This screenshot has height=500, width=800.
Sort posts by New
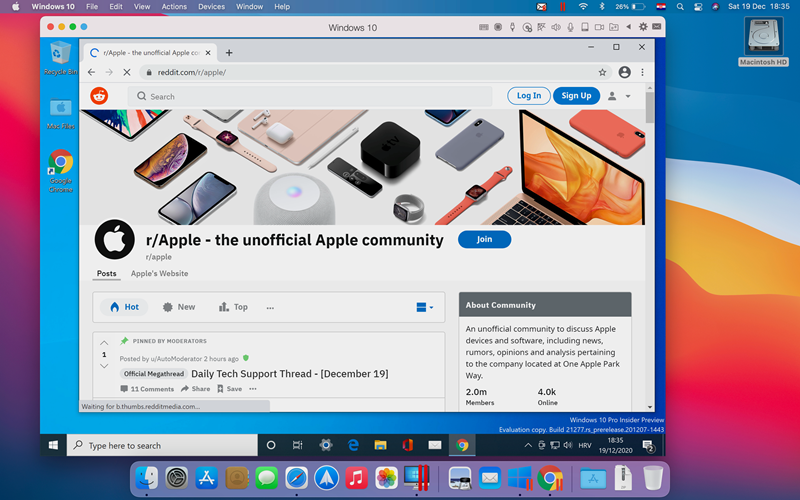click(179, 307)
